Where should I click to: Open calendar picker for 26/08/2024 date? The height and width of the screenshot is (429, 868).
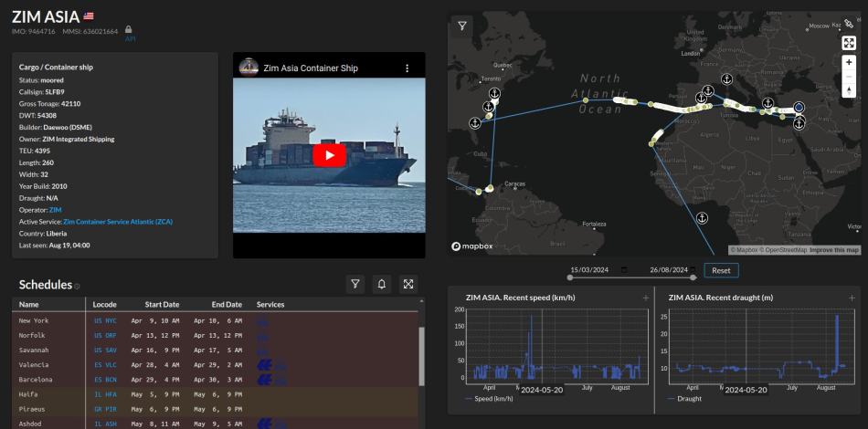692,270
